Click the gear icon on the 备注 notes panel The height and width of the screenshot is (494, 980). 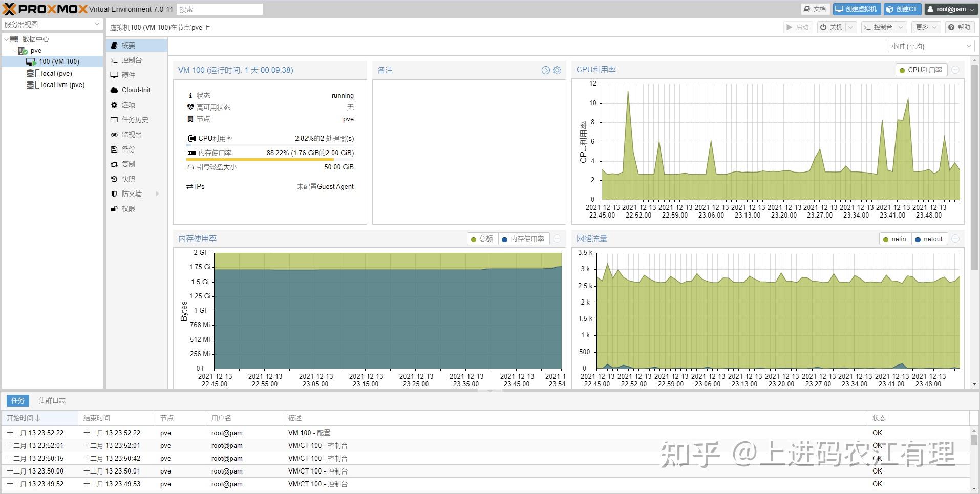(557, 70)
